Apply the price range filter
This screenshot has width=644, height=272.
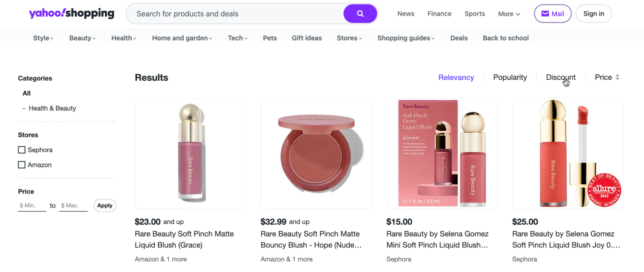tap(104, 205)
